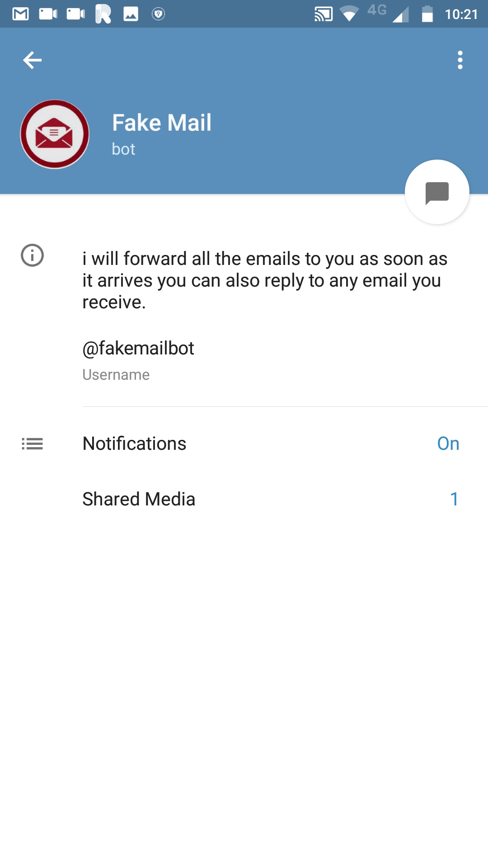The width and height of the screenshot is (488, 868).
Task: Open the three-dot overflow menu
Action: (x=460, y=60)
